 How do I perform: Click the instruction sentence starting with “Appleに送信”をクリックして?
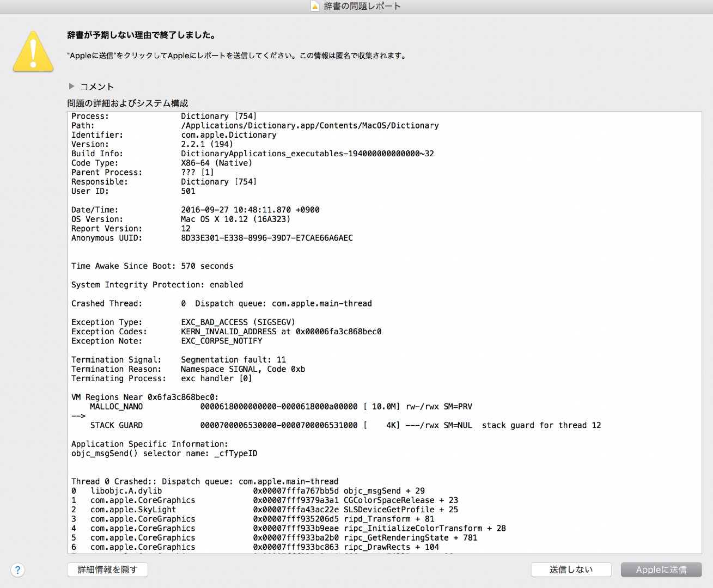(x=237, y=56)
